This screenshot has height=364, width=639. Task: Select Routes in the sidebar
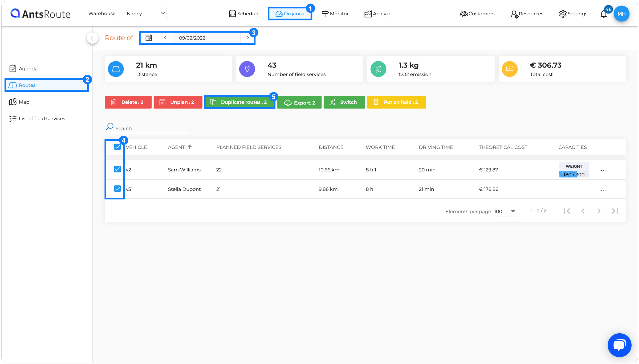pos(47,85)
